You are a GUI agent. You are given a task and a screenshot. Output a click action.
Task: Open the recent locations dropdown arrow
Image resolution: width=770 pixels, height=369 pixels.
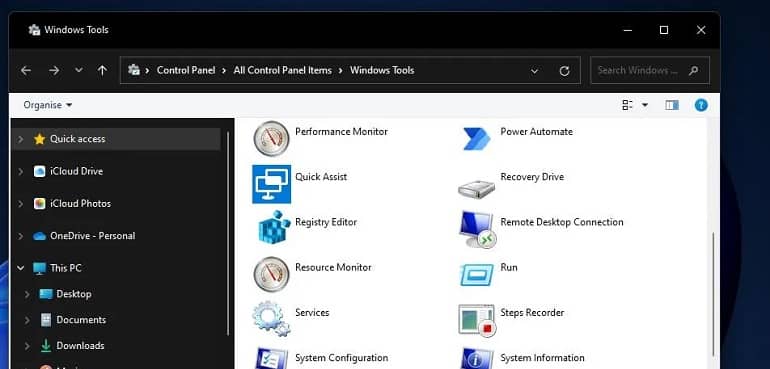pyautogui.click(x=79, y=71)
